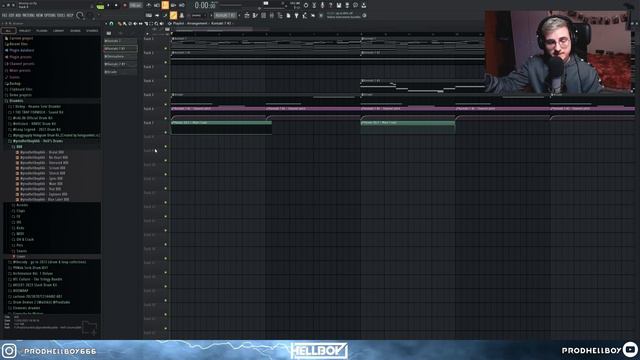This screenshot has height=360, width=640.
Task: Select the Kontakt 7 #2 pattern in the picker
Action: pos(120,49)
